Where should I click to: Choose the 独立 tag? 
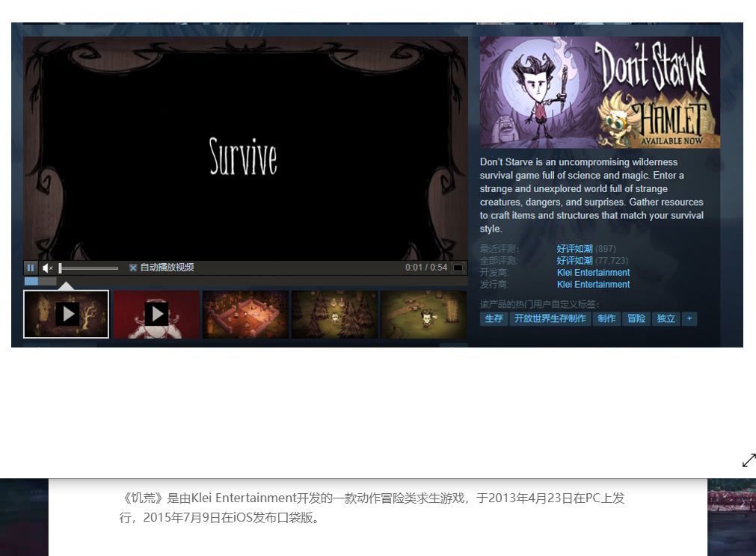(665, 318)
